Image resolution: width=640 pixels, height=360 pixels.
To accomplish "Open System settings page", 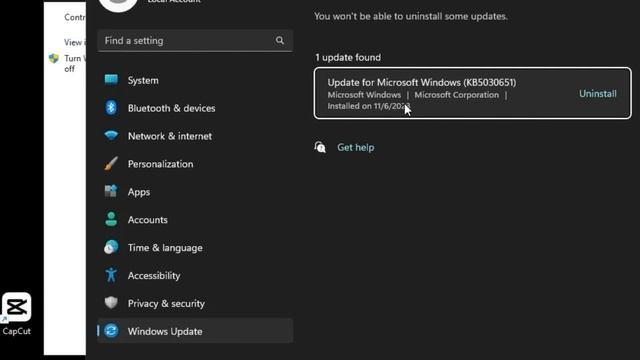I will (195, 80).
